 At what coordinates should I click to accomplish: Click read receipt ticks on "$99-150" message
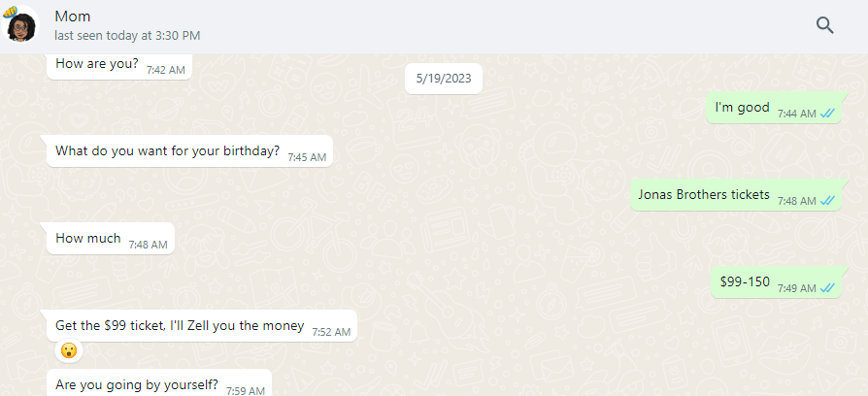(x=827, y=288)
